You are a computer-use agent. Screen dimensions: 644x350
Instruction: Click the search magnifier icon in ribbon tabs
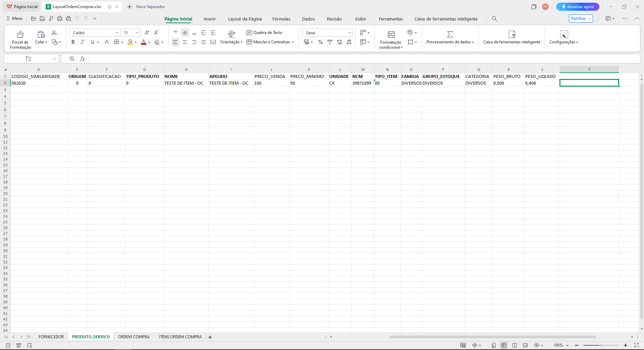(494, 19)
